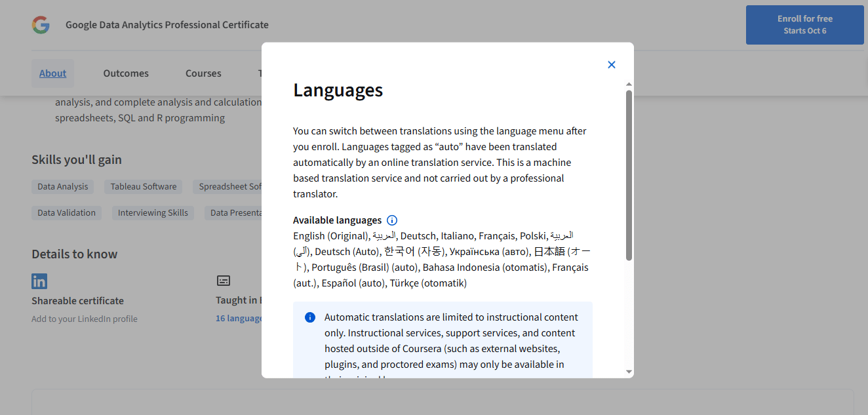Click the Google logo icon
The height and width of the screenshot is (415, 868).
tap(41, 25)
